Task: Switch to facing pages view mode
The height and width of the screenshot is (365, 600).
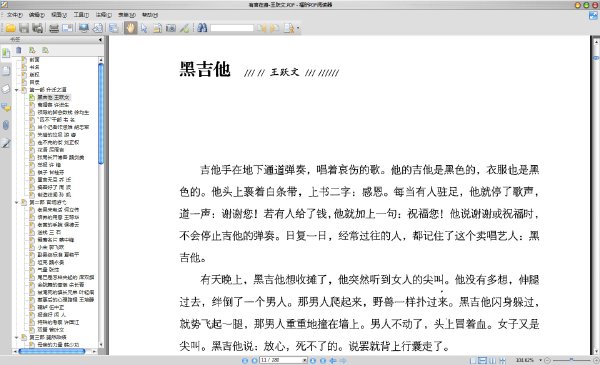Action: 492,360
